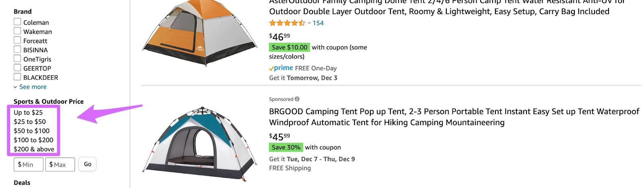Filter price Up to $25

pyautogui.click(x=28, y=113)
